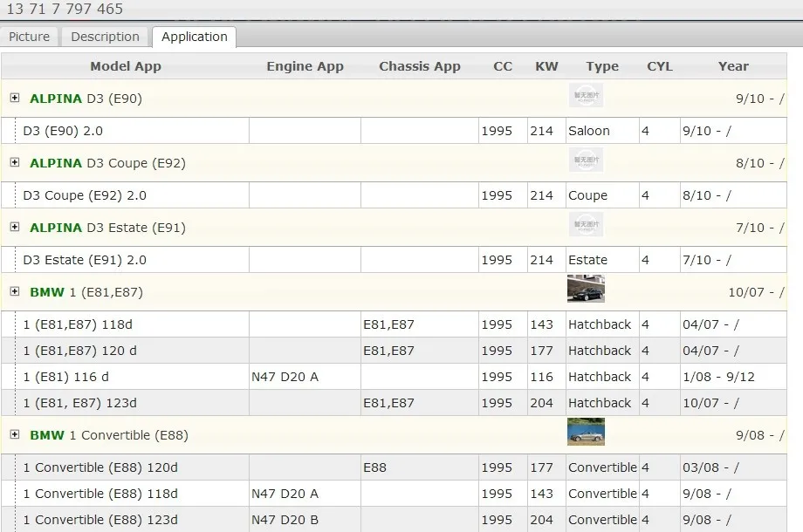The width and height of the screenshot is (803, 532).
Task: Select the 1 (E81, E87) 123d row
Action: [394, 403]
